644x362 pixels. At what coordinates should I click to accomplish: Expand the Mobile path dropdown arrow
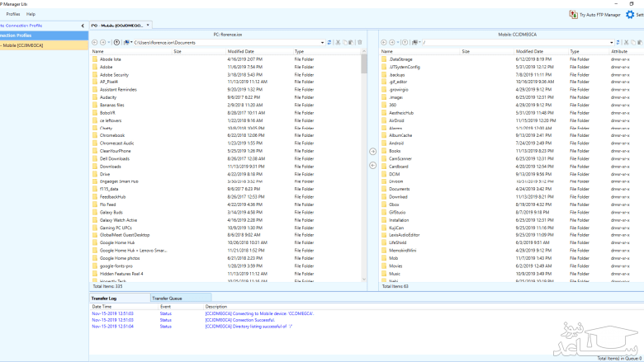[612, 42]
